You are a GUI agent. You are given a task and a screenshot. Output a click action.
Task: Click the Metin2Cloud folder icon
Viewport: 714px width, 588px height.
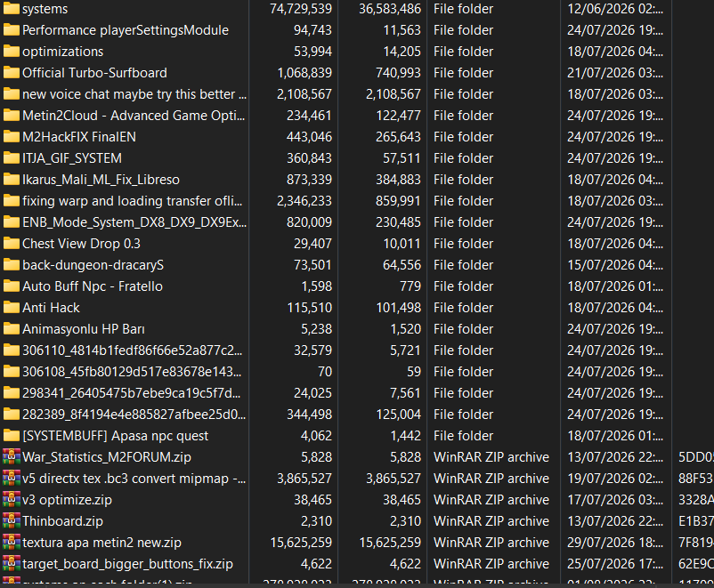coord(11,116)
